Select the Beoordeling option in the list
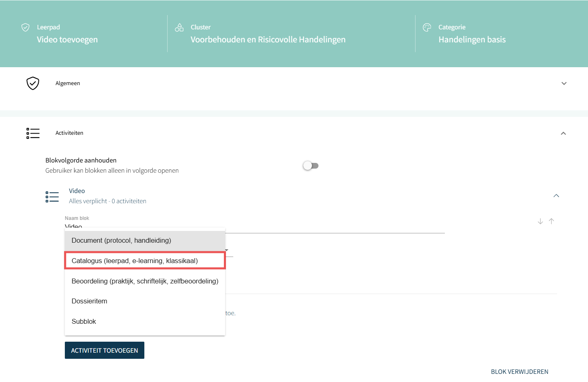The height and width of the screenshot is (382, 588). [x=145, y=281]
